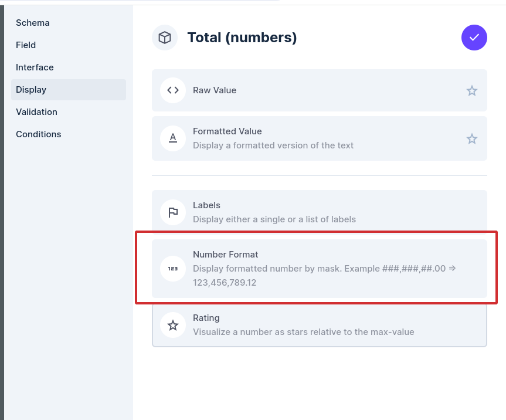
Task: Click the Formatted Value underlined A icon
Action: (173, 138)
